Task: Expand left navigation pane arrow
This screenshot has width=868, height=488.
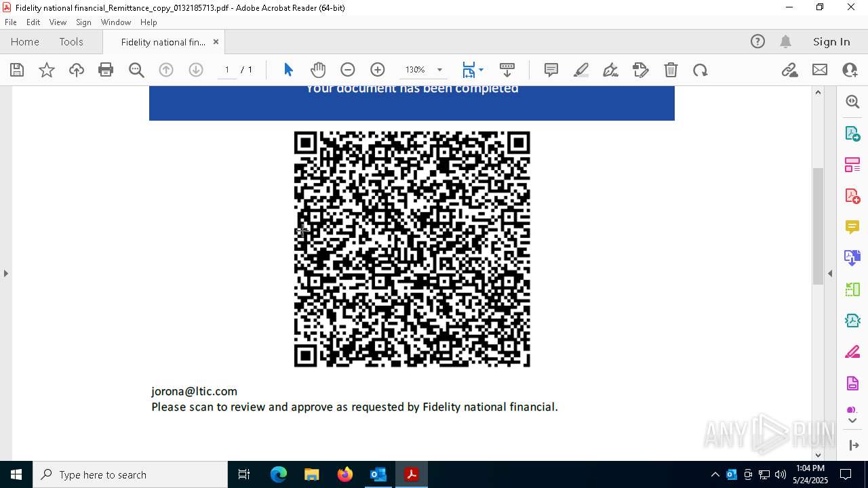Action: tap(5, 273)
